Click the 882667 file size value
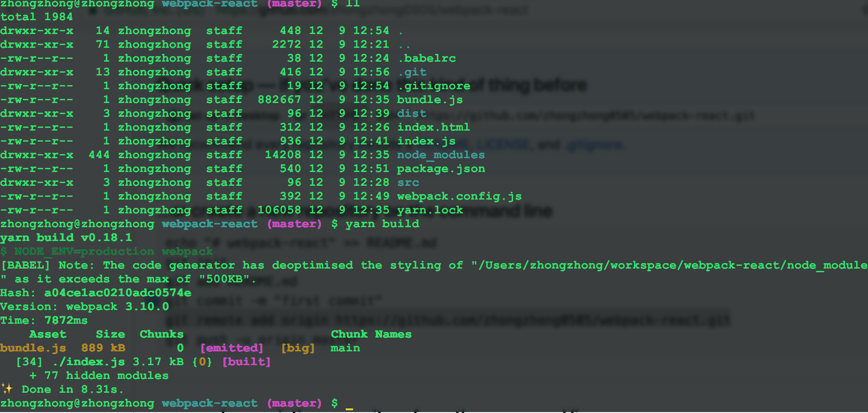The width and height of the screenshot is (868, 413). 280,100
